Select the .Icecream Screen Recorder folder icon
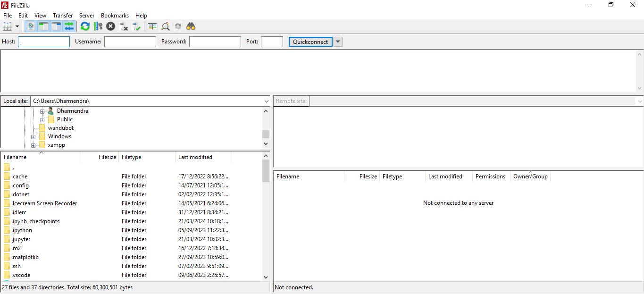The width and height of the screenshot is (644, 294). [7, 203]
